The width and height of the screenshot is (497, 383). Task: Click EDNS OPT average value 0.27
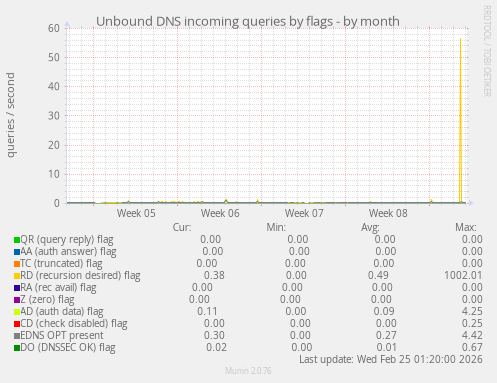pyautogui.click(x=386, y=336)
